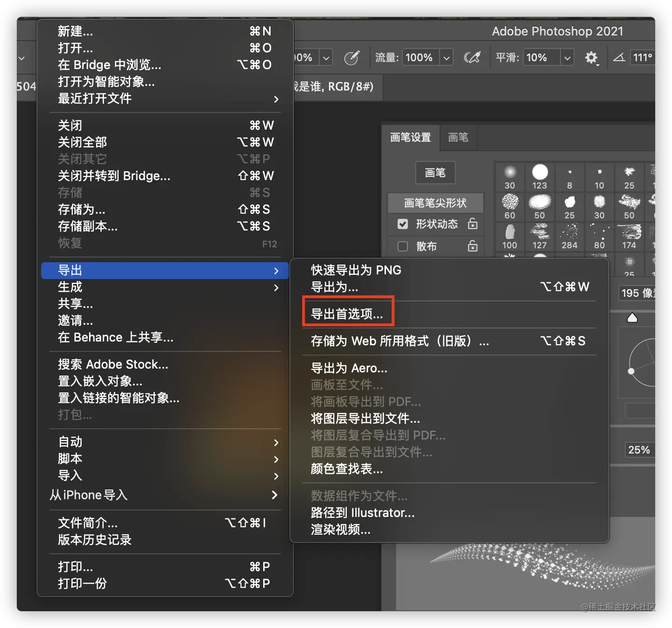Click the brush angle icon

tap(619, 58)
